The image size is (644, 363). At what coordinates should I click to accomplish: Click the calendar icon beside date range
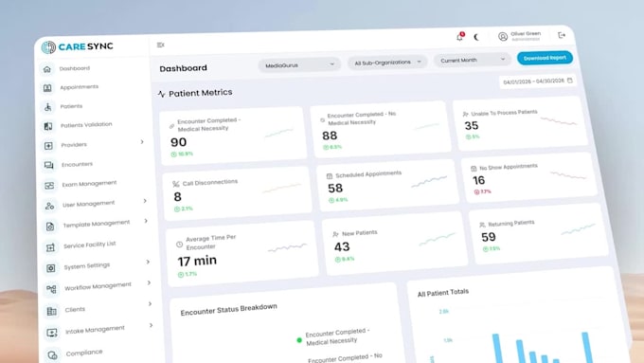570,81
